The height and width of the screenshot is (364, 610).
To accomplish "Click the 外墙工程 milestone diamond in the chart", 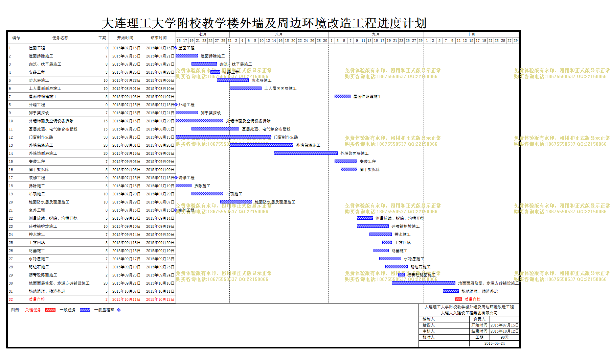I will click(x=176, y=105).
